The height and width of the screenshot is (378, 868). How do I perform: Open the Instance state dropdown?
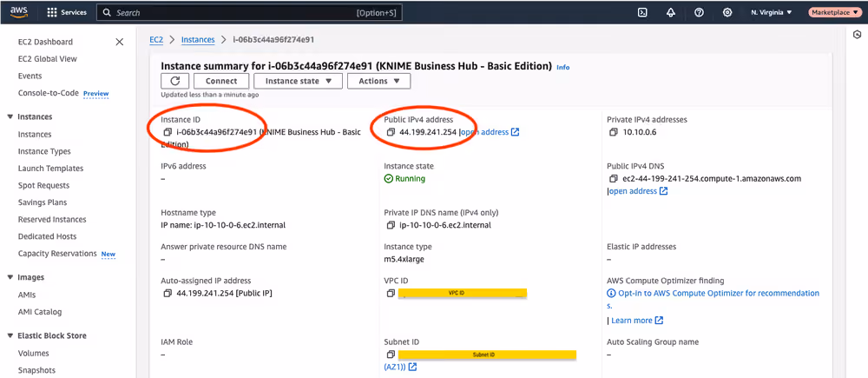pos(298,81)
